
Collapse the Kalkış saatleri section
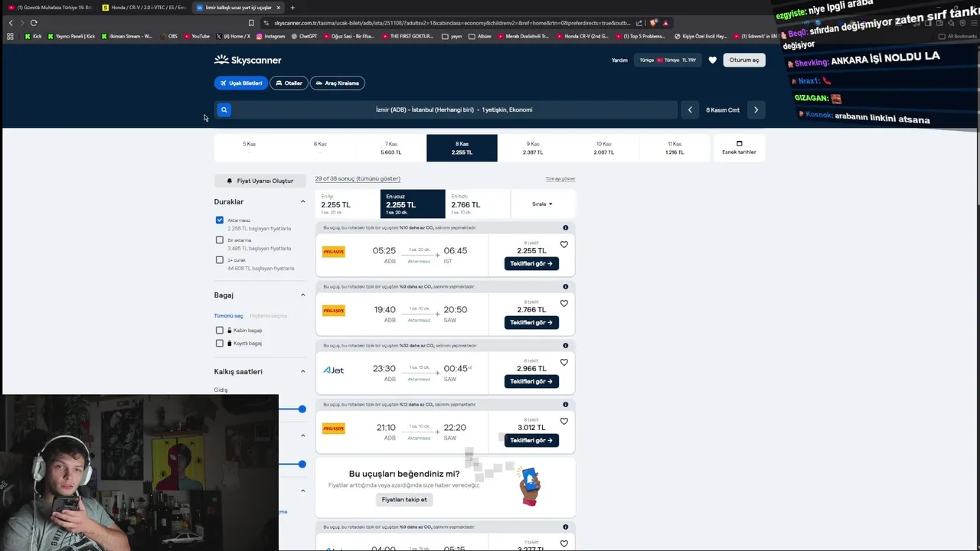coord(302,372)
